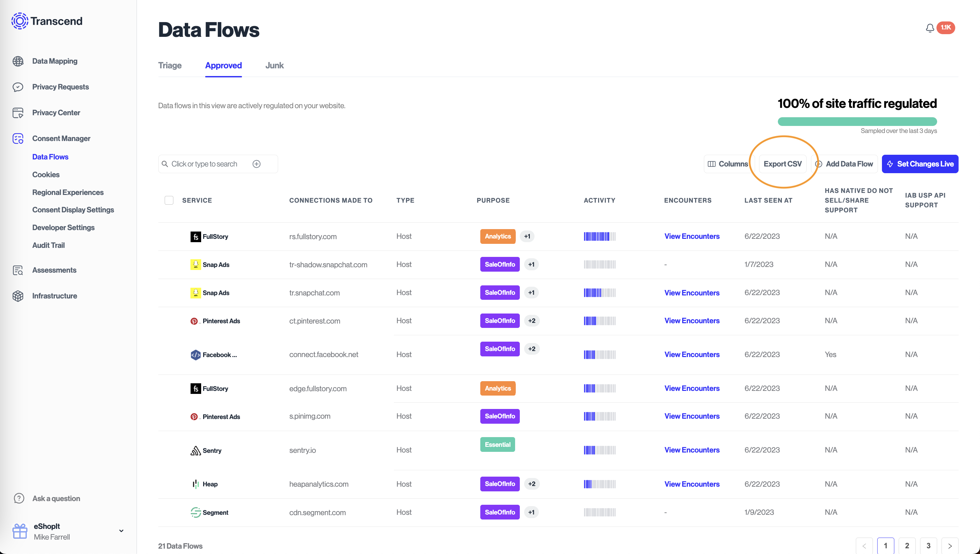Toggle the select-all checkbox in table header

[x=169, y=200]
